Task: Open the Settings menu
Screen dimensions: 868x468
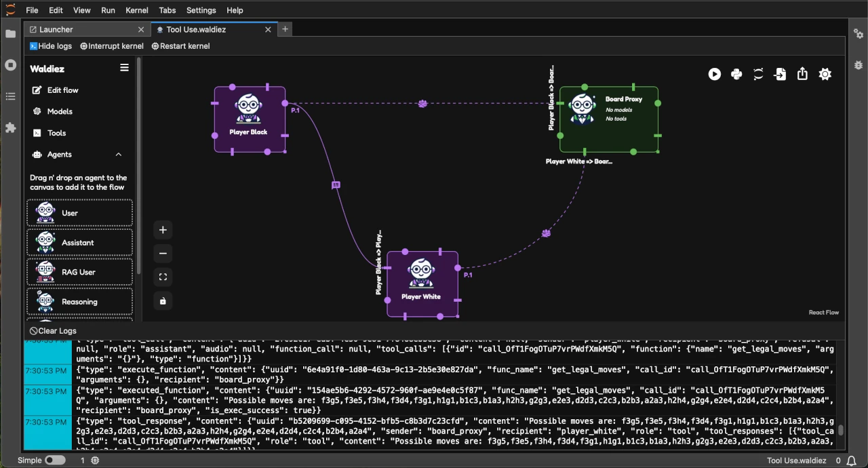Action: (201, 10)
